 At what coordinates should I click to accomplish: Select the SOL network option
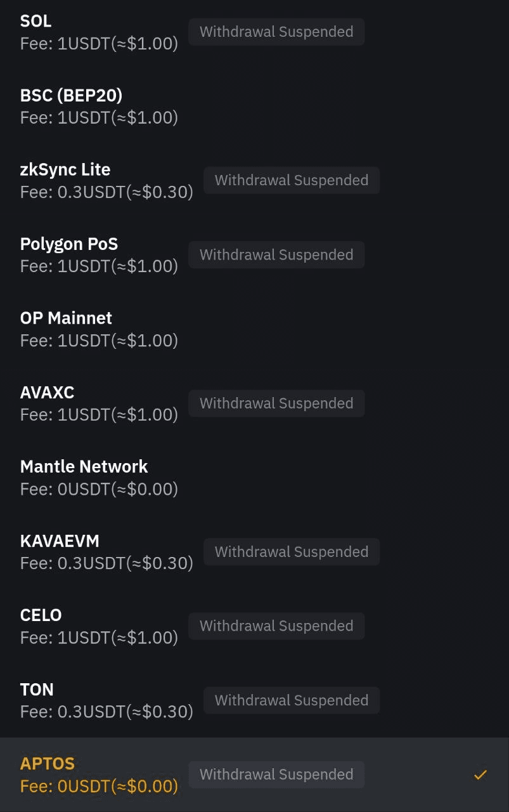[x=254, y=32]
